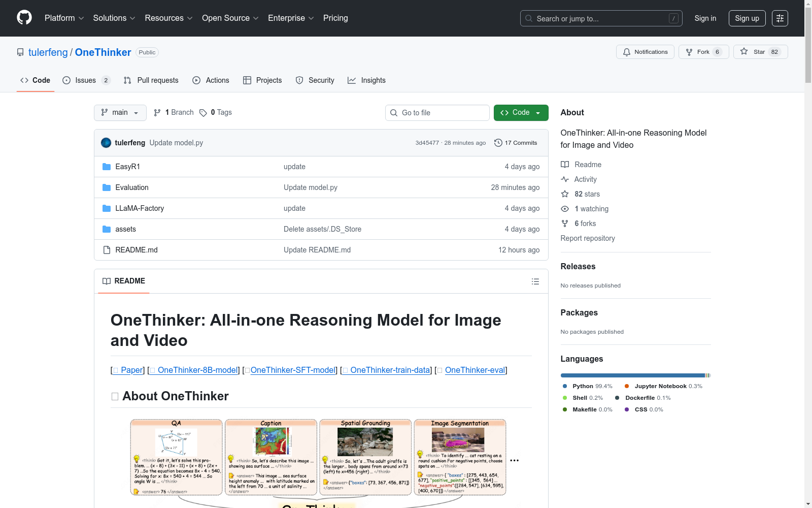Viewport: 812px width, 508px height.
Task: Open the GitHub home logo
Action: click(x=24, y=18)
